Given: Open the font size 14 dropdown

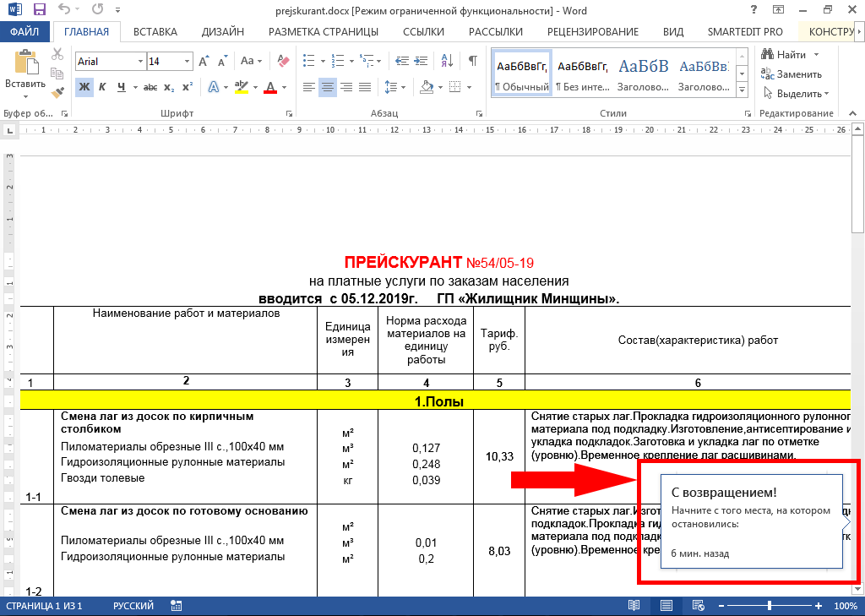Looking at the screenshot, I should pos(186,62).
